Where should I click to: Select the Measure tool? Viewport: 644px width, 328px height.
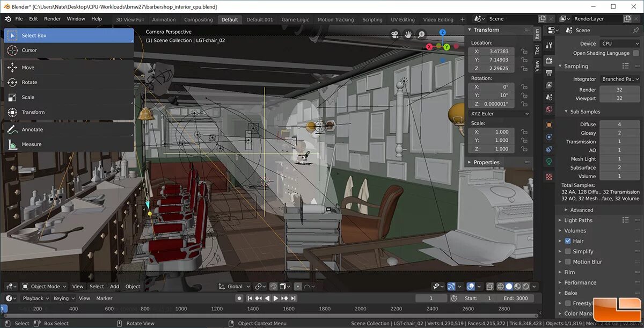point(69,144)
